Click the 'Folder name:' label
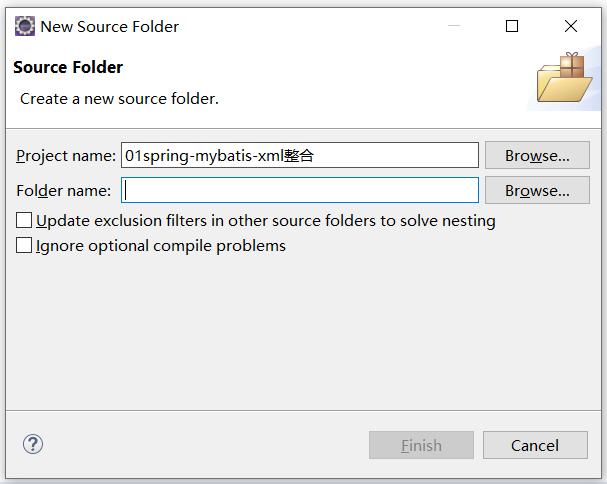The image size is (607, 484). coord(64,190)
